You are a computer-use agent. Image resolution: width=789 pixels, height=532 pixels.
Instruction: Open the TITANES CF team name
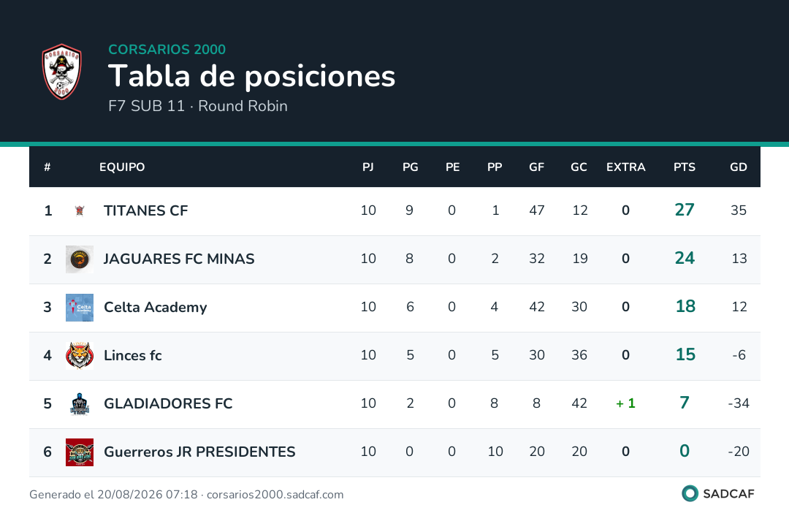pyautogui.click(x=145, y=210)
